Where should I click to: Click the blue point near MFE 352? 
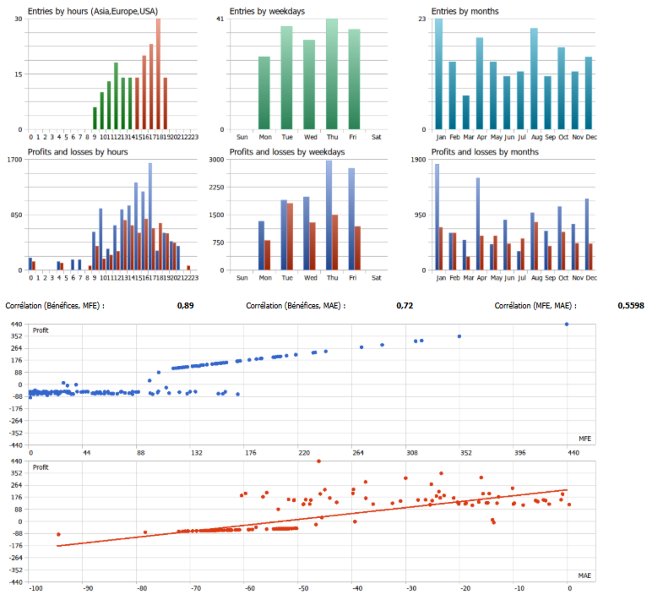coord(460,337)
